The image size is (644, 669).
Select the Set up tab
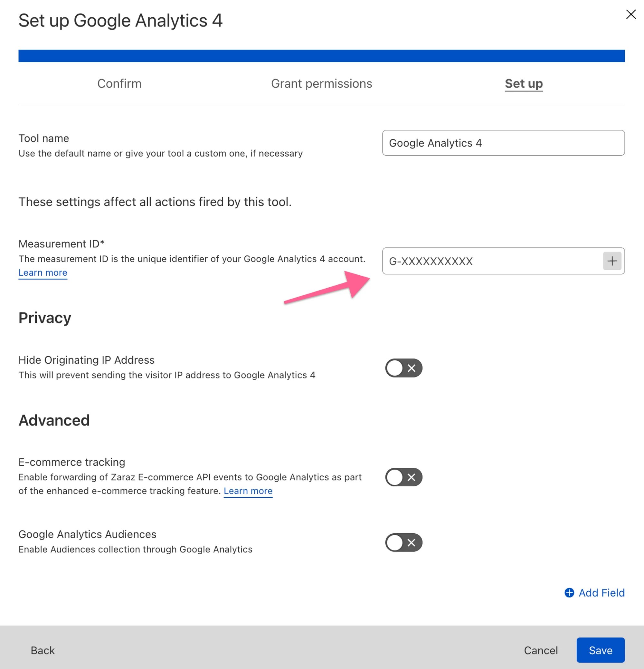(x=524, y=84)
